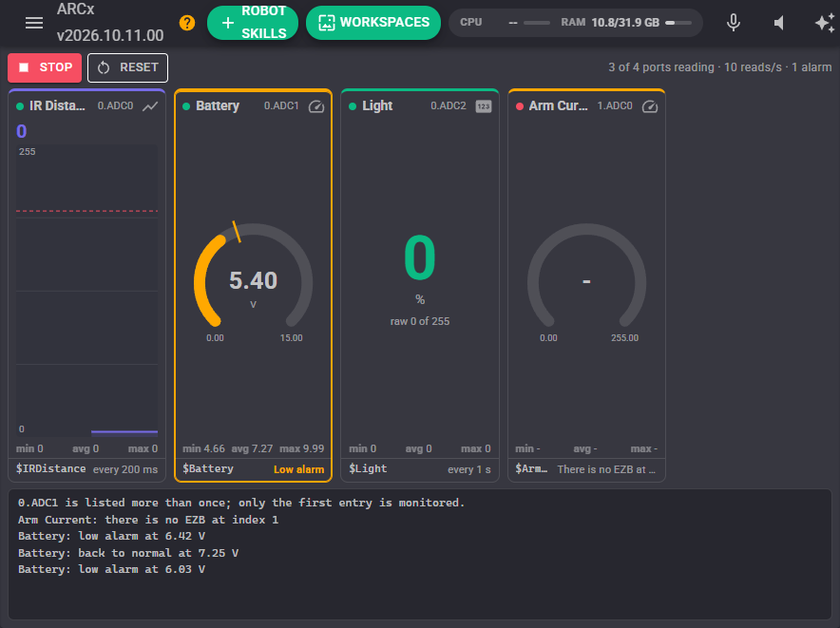Click the 'There is no EZB at' message

click(x=606, y=469)
